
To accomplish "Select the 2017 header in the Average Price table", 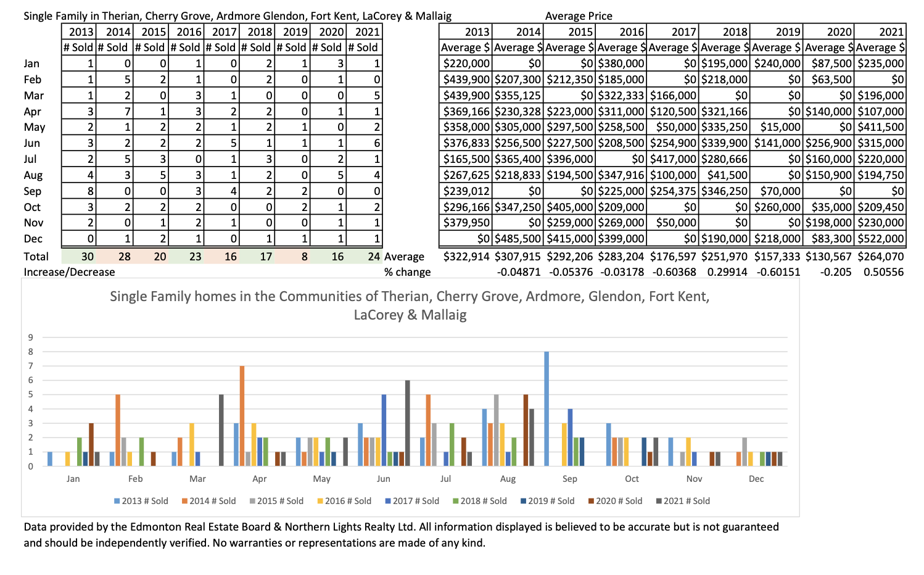I will [x=672, y=32].
